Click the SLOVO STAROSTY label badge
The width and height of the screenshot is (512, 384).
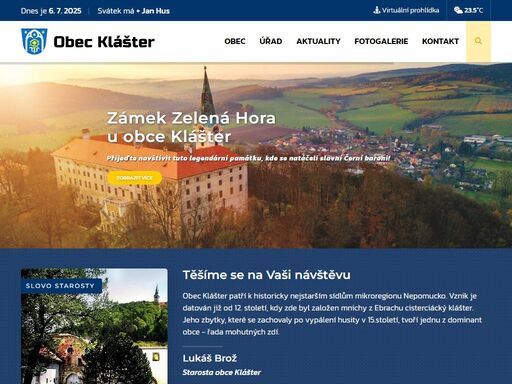60,286
